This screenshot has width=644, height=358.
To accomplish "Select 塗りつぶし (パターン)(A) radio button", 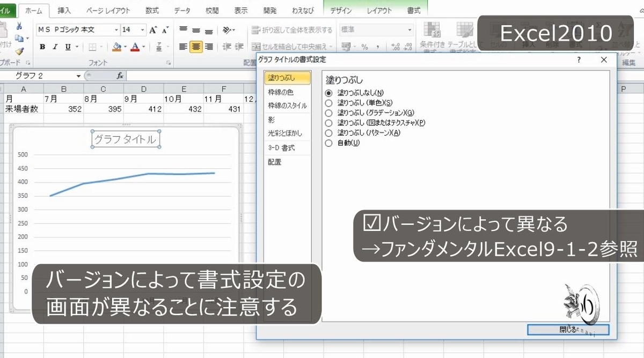I will point(329,132).
